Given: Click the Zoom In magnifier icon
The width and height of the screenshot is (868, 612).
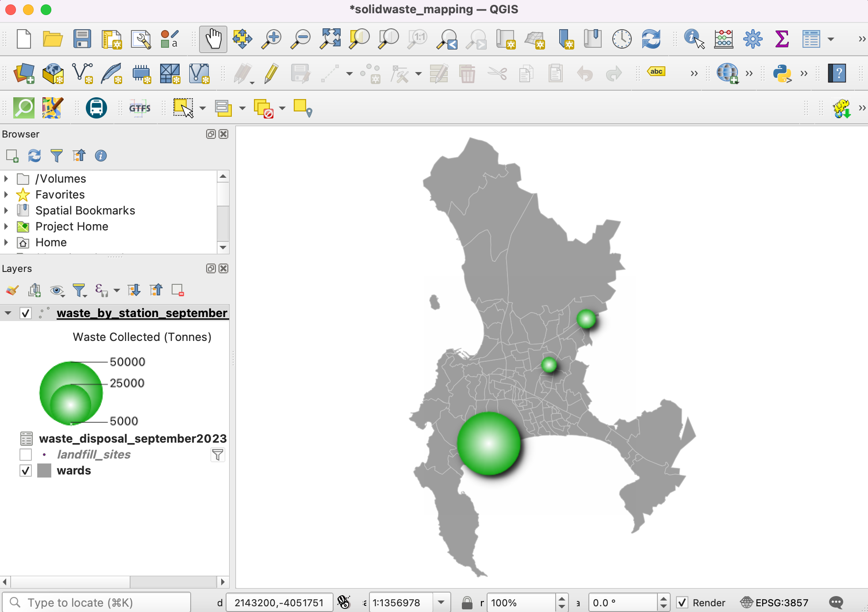Looking at the screenshot, I should [271, 39].
